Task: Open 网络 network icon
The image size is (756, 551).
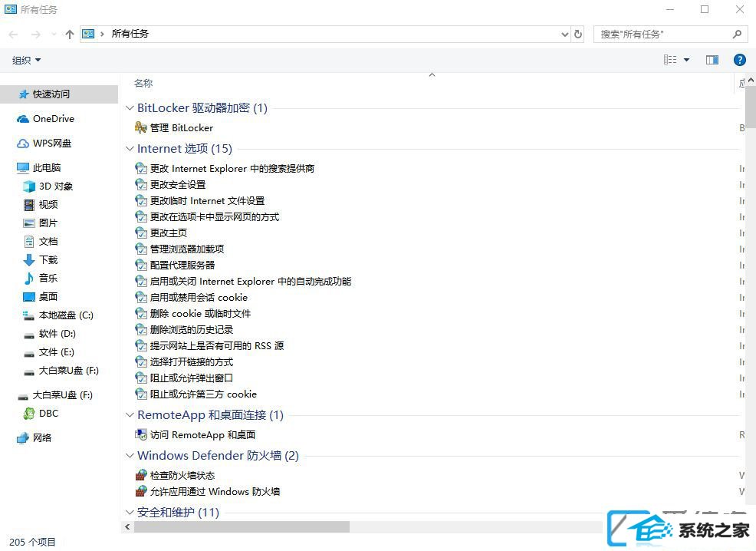Action: (x=23, y=438)
